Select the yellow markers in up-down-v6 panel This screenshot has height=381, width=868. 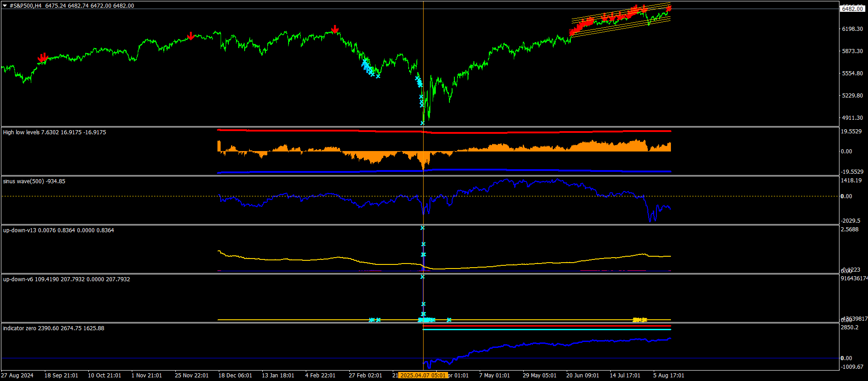(640, 320)
